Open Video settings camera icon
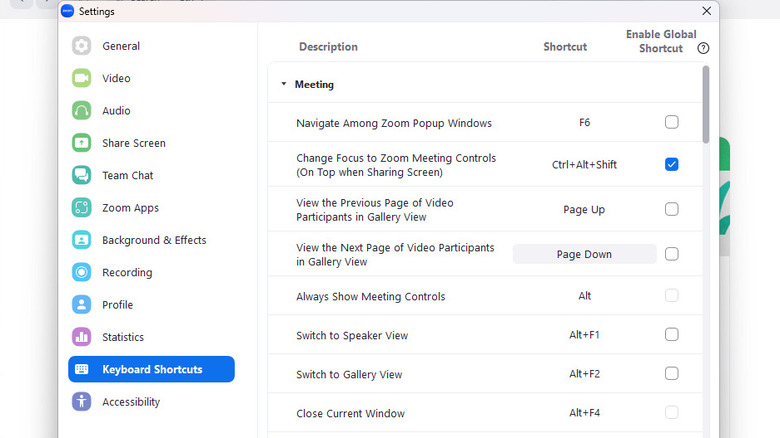The width and height of the screenshot is (780, 438). pos(82,78)
